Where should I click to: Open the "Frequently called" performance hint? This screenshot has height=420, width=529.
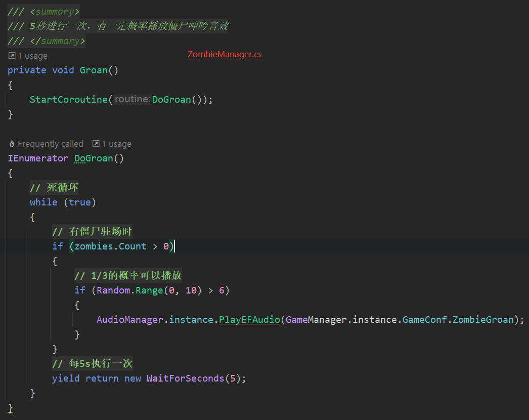(51, 144)
